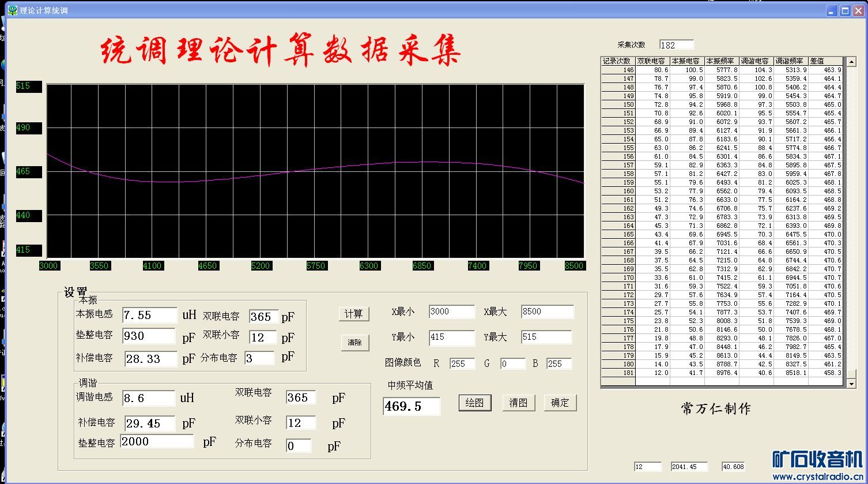
Task: Maximize the 理论计算统调 window
Action: [845, 10]
